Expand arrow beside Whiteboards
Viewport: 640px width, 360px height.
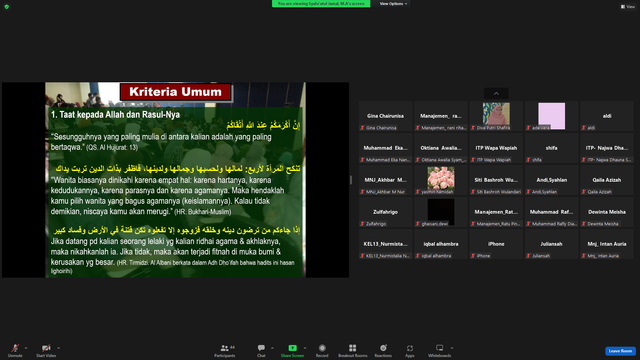click(452, 348)
